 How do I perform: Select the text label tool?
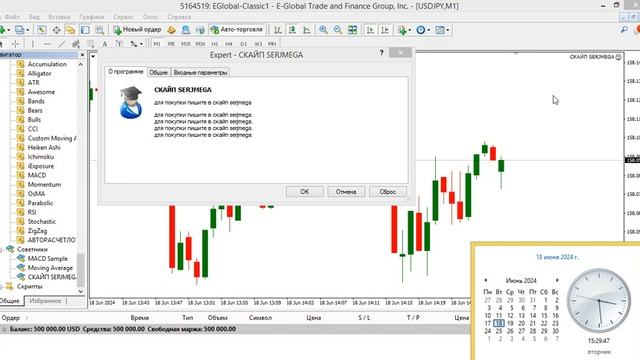tap(119, 44)
